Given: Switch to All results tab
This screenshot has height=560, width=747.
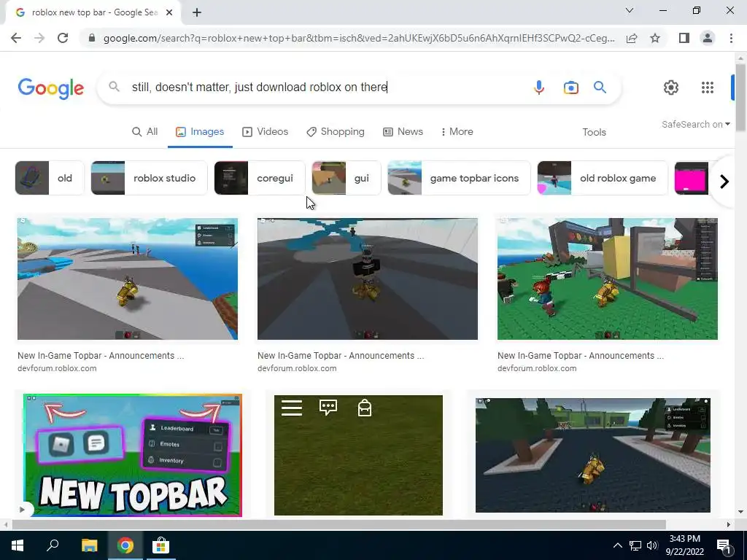Looking at the screenshot, I should point(145,132).
